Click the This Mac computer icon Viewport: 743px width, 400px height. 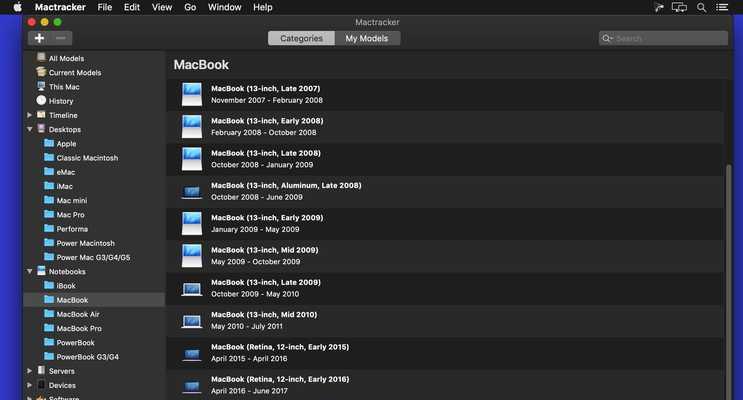click(x=41, y=86)
